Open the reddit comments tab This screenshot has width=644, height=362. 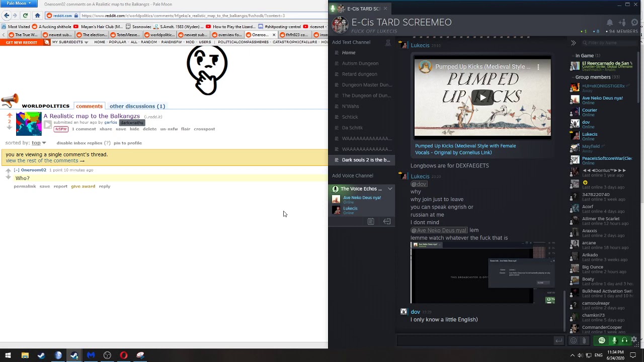tap(89, 106)
